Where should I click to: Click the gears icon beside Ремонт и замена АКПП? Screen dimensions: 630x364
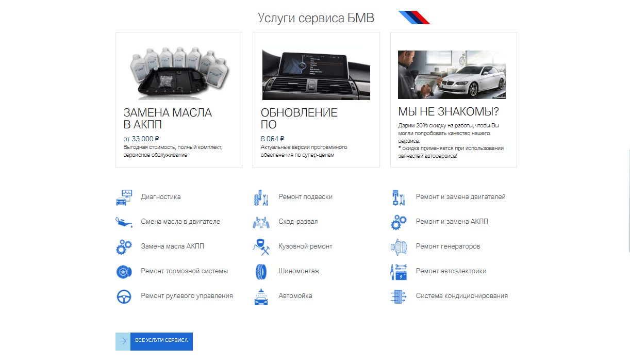tap(399, 222)
